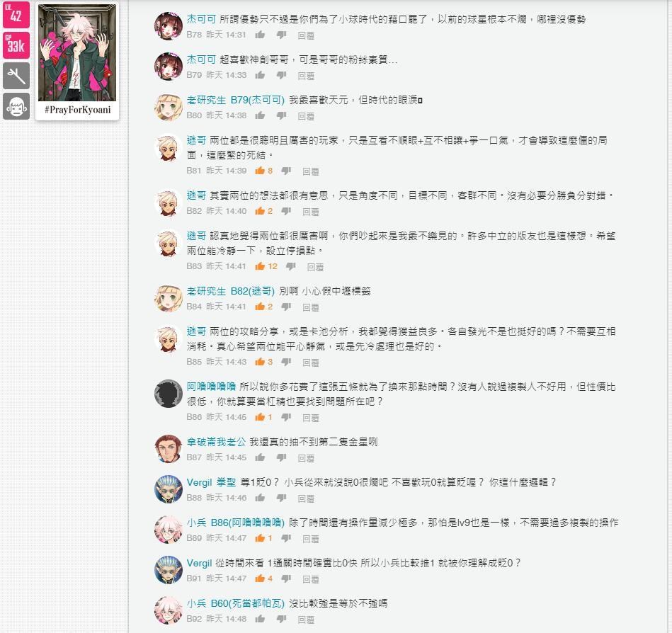Open 拿破崙我老公 user profile link
The image size is (672, 633).
coord(216,442)
